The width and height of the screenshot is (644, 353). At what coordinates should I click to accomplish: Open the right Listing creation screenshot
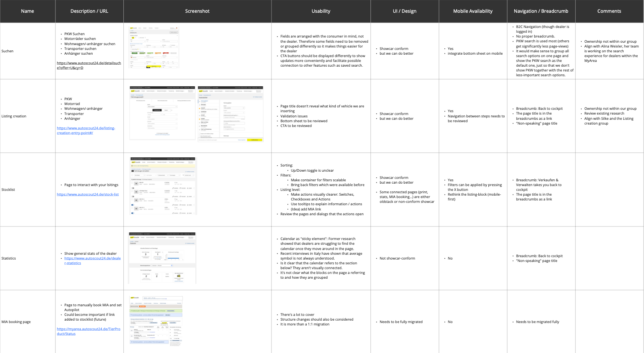[231, 114]
